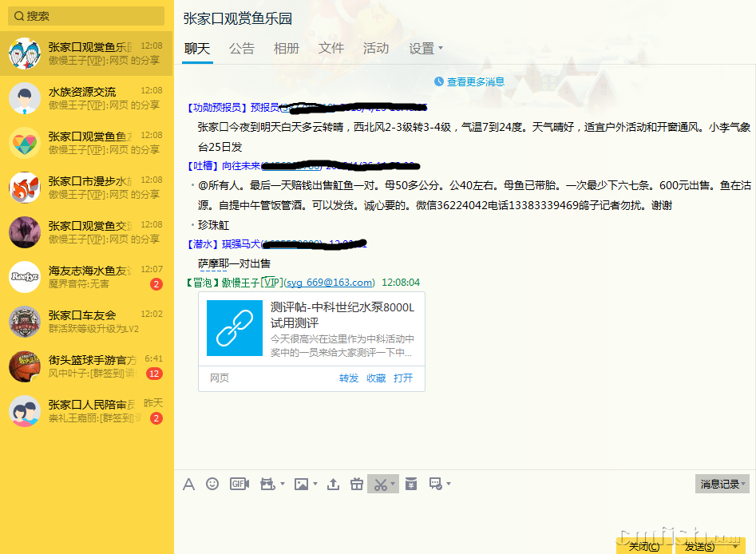The width and height of the screenshot is (756, 554).
Task: Expand the arrow beside 发送 button
Action: pos(736,547)
